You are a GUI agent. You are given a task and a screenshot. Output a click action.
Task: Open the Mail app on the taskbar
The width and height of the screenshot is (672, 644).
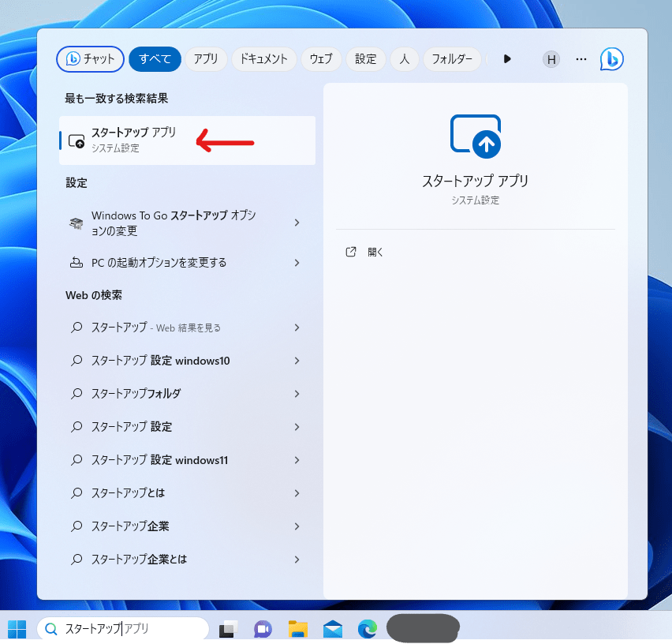[333, 629]
